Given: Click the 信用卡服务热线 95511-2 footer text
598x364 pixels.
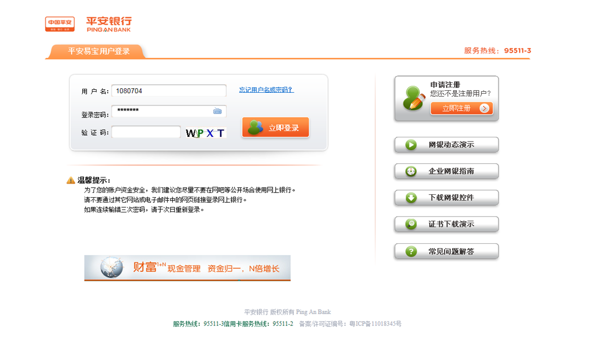Looking at the screenshot, I should (258, 324).
